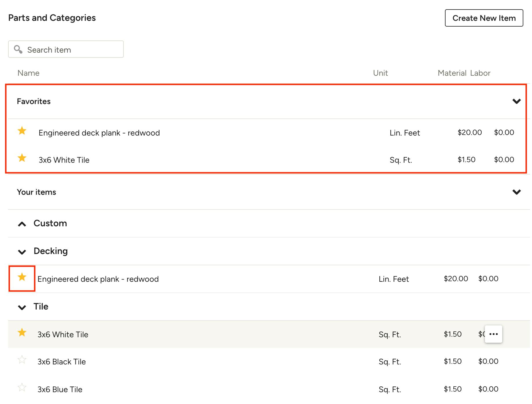Select 3x6 Black Tile row name
Screen dimensions: 532x404
point(62,362)
